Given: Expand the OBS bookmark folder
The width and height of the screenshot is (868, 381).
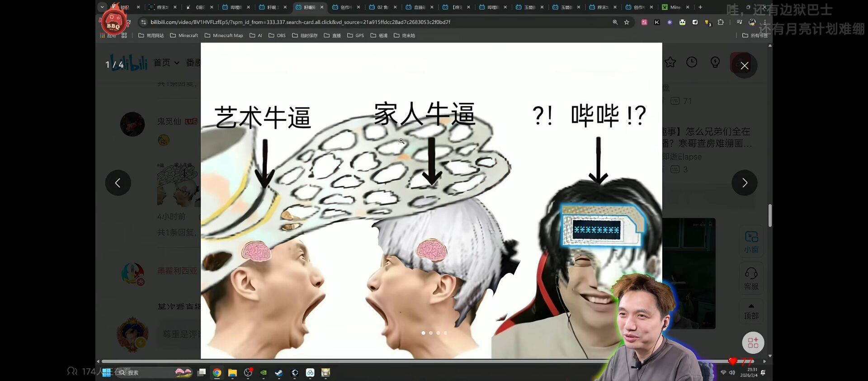Looking at the screenshot, I should 277,35.
